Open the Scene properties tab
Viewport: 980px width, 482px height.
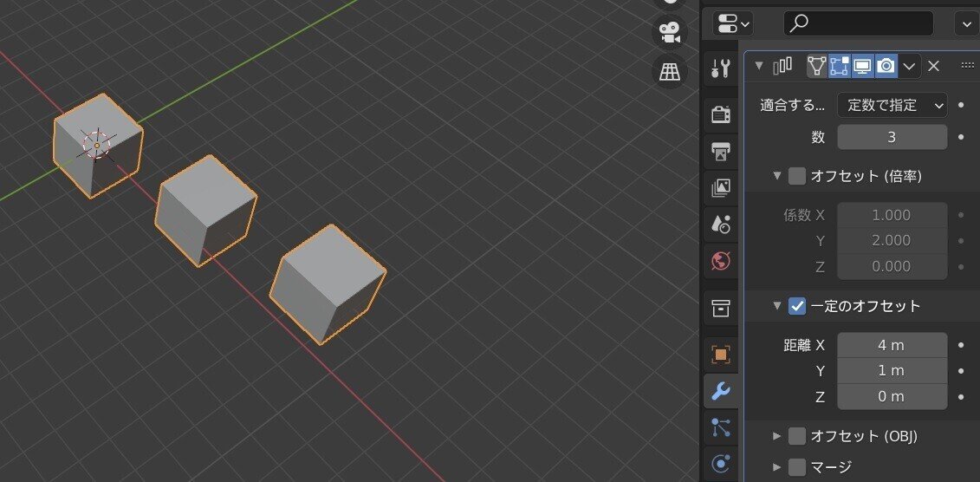[721, 223]
